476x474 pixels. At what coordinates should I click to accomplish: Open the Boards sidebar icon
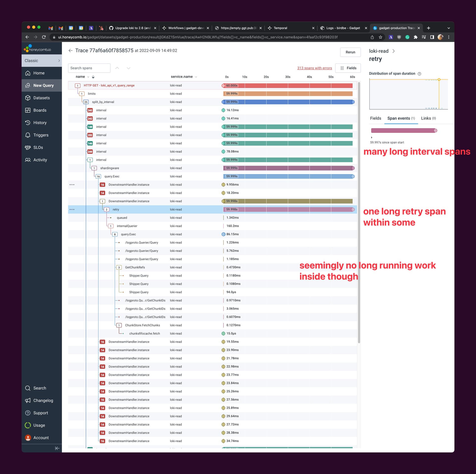click(x=28, y=110)
